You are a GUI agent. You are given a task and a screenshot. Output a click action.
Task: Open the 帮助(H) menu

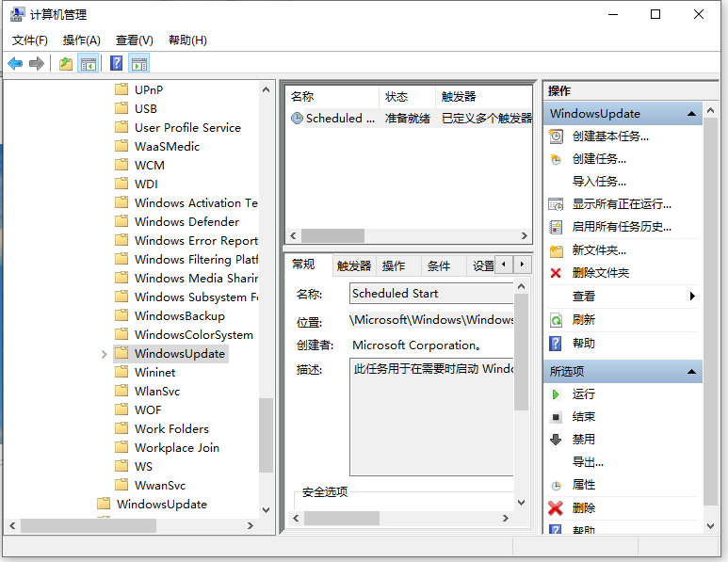click(187, 40)
